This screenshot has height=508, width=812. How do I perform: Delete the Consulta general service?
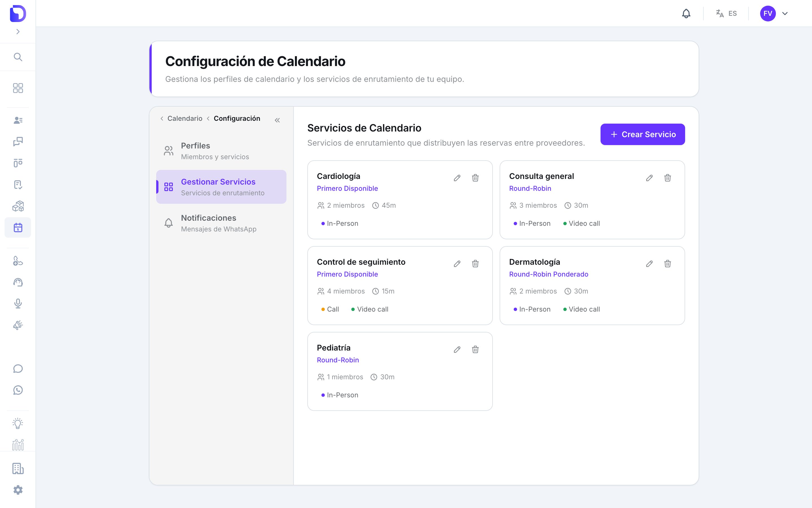[667, 178]
